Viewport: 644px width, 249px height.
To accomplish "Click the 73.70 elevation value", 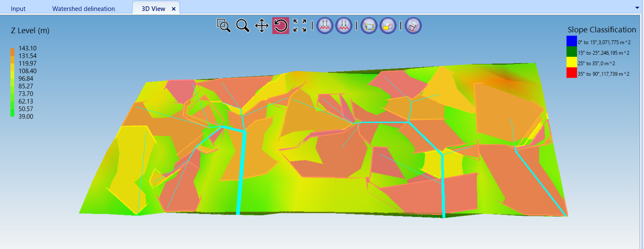I will (x=26, y=94).
